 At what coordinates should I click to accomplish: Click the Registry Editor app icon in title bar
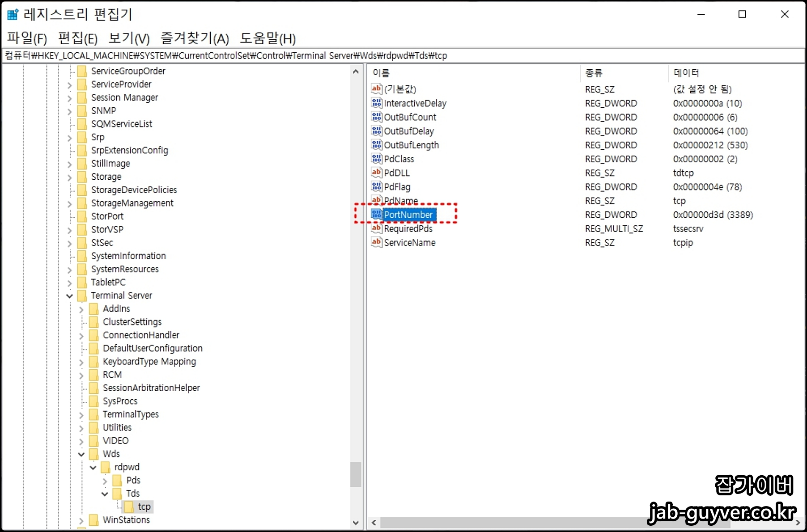pos(13,14)
